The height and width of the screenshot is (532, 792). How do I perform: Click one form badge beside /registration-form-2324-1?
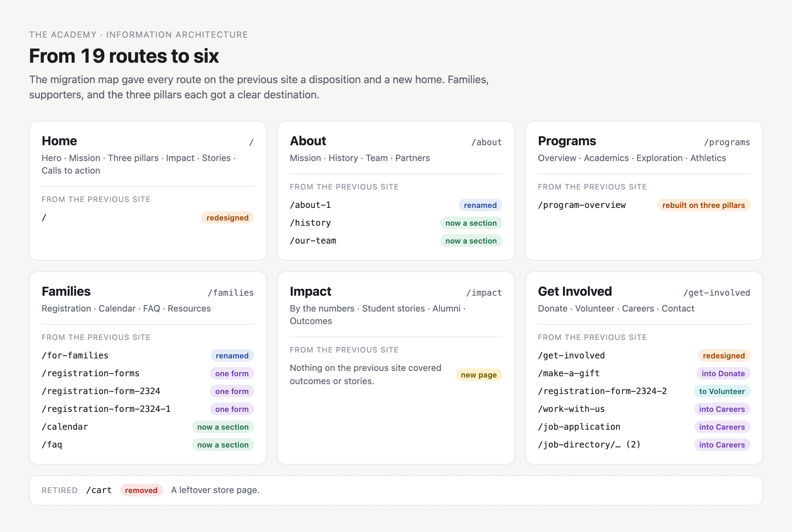[232, 409]
